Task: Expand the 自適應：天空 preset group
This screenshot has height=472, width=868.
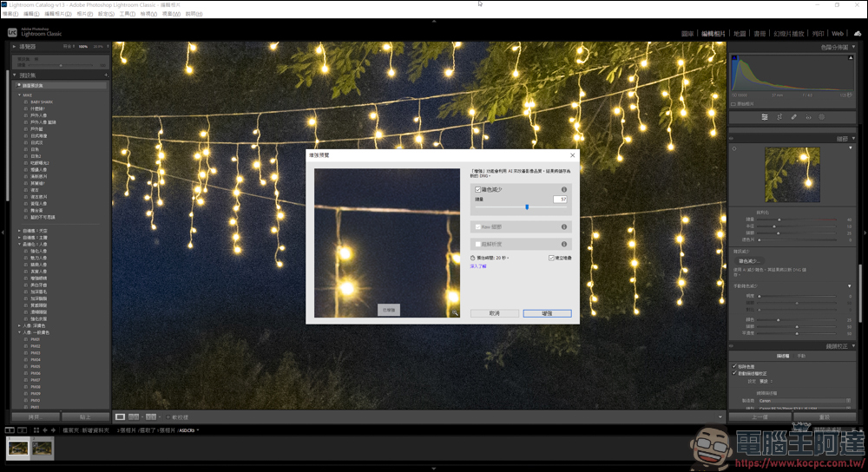Action: click(19, 231)
